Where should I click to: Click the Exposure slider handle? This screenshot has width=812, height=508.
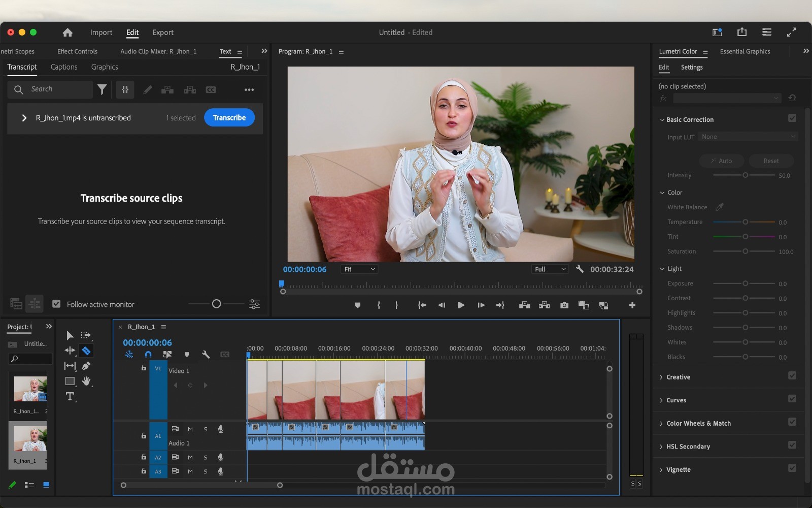(745, 283)
